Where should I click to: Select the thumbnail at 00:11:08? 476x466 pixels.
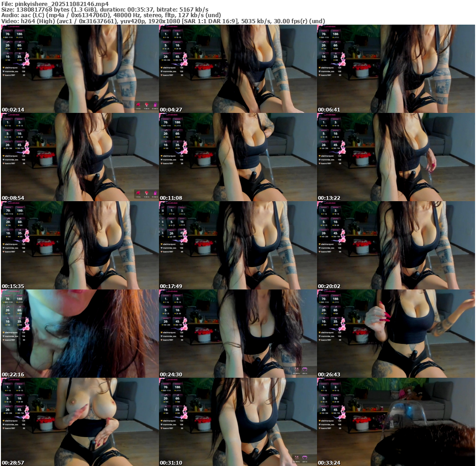coord(238,157)
